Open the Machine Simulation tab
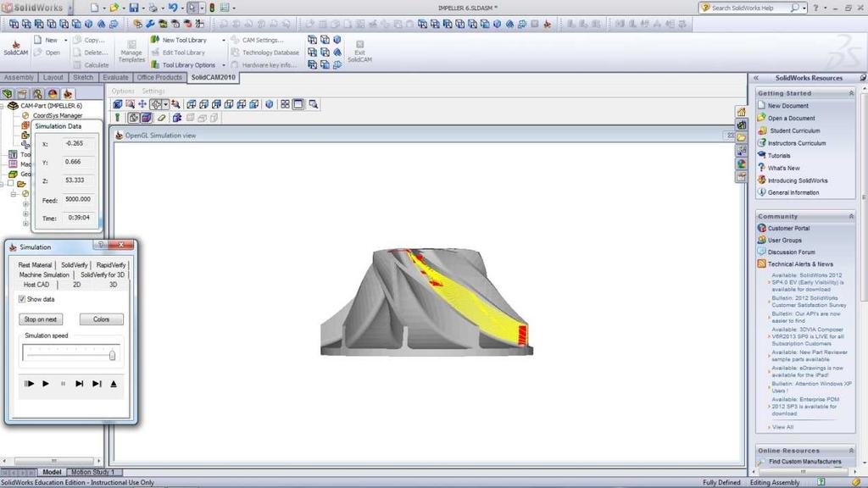Screen dimensions: 868x488 [44, 274]
